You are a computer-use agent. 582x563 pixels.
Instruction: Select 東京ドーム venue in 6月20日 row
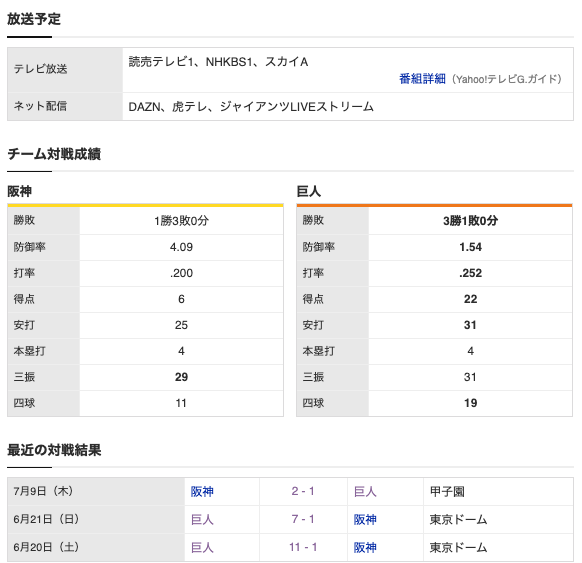pyautogui.click(x=458, y=547)
